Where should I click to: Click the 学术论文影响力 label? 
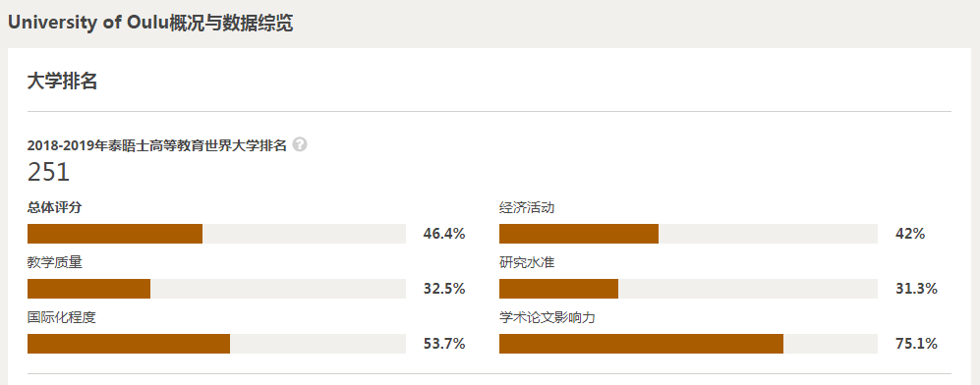click(547, 317)
